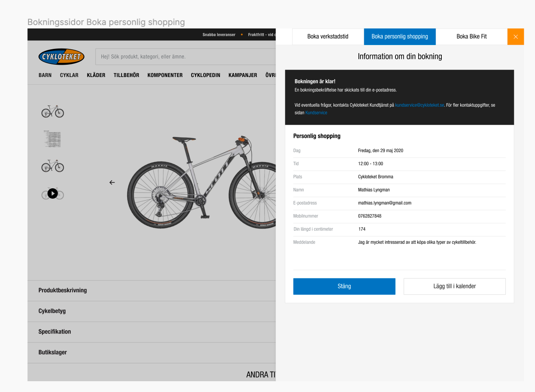Open the TILLBEHÖR menu
The width and height of the screenshot is (535, 392).
point(126,75)
